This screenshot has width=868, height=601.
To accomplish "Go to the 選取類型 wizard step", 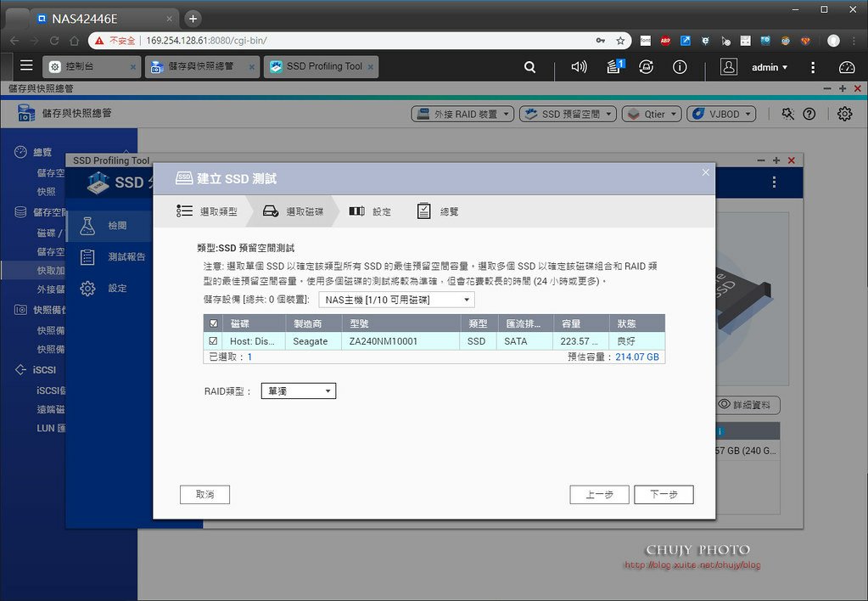I will 207,211.
